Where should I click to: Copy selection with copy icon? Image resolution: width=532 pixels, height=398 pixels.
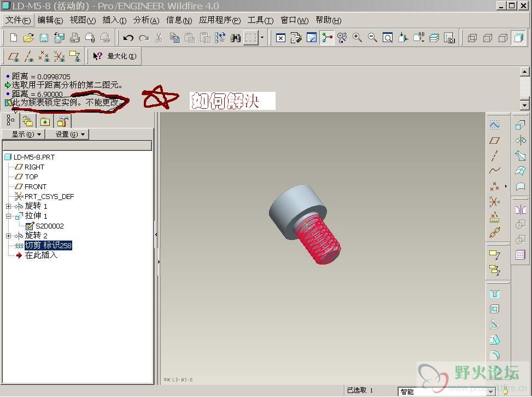174,38
